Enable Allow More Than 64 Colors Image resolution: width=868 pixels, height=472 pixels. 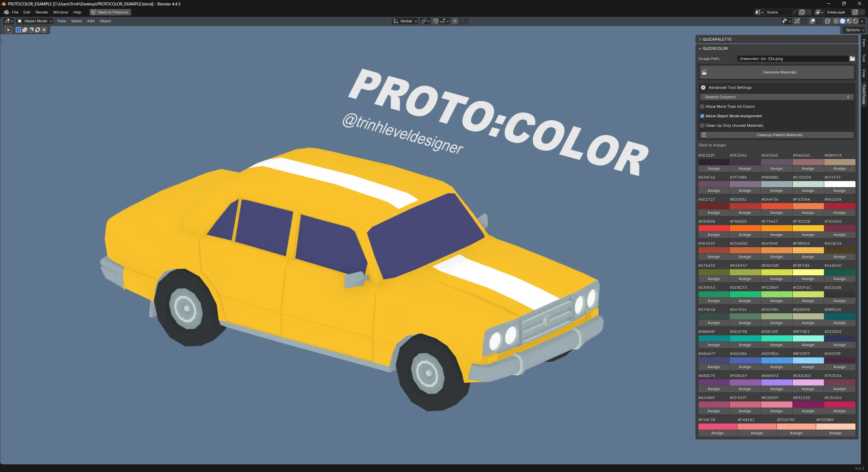click(x=702, y=106)
